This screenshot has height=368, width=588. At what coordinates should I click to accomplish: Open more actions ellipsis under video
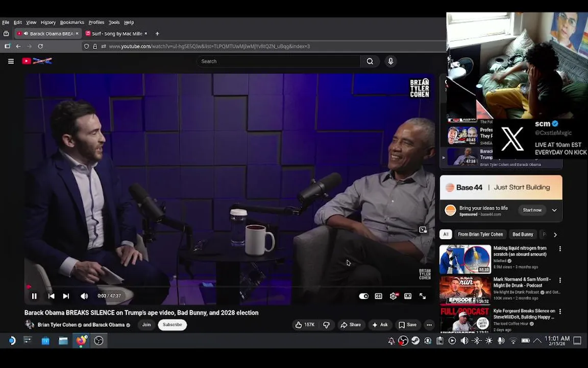tap(429, 325)
